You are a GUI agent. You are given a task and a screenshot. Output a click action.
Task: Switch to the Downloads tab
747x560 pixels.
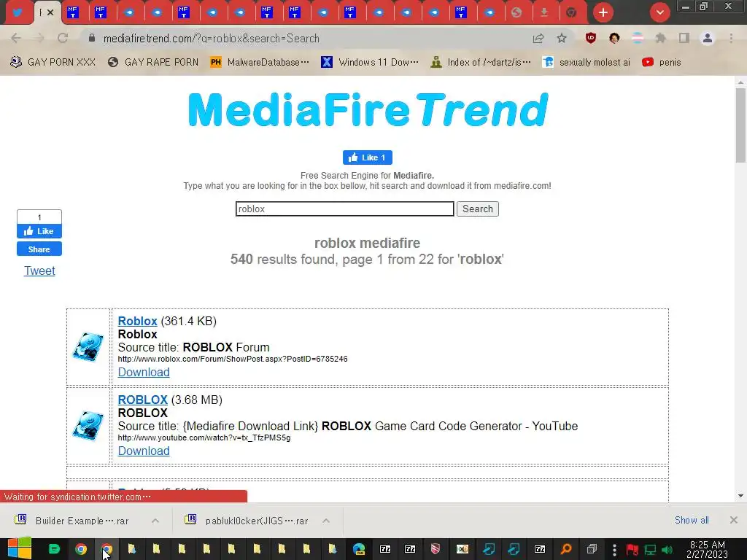544,12
